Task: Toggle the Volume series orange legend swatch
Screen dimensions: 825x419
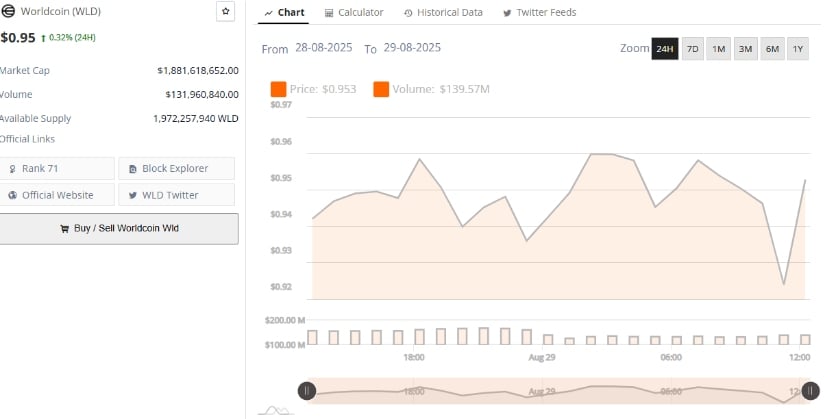Action: 381,89
